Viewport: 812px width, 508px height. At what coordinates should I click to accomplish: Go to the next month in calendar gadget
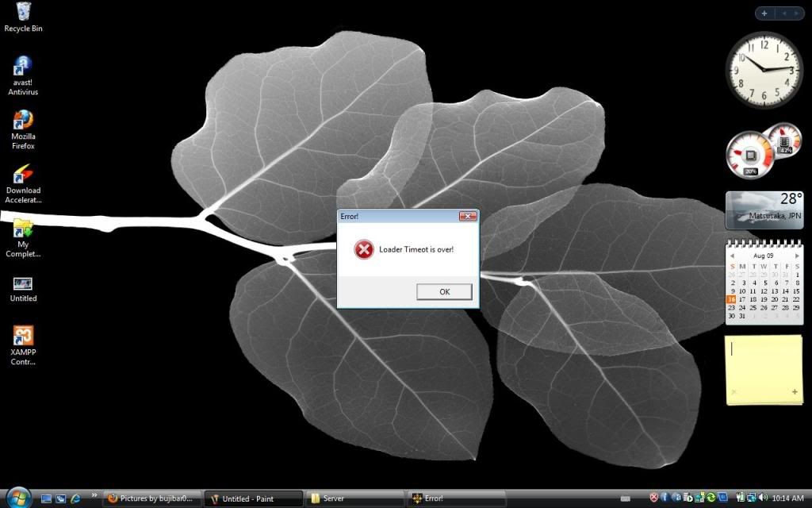(796, 256)
